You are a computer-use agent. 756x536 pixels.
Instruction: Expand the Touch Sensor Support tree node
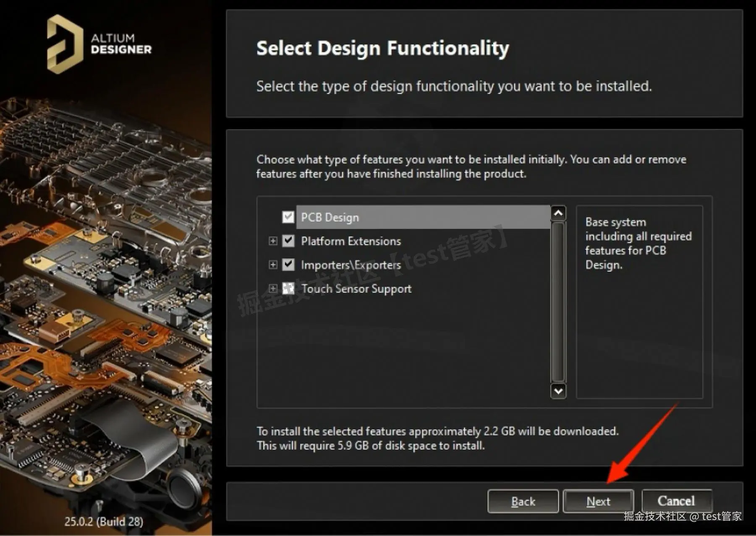tap(273, 289)
